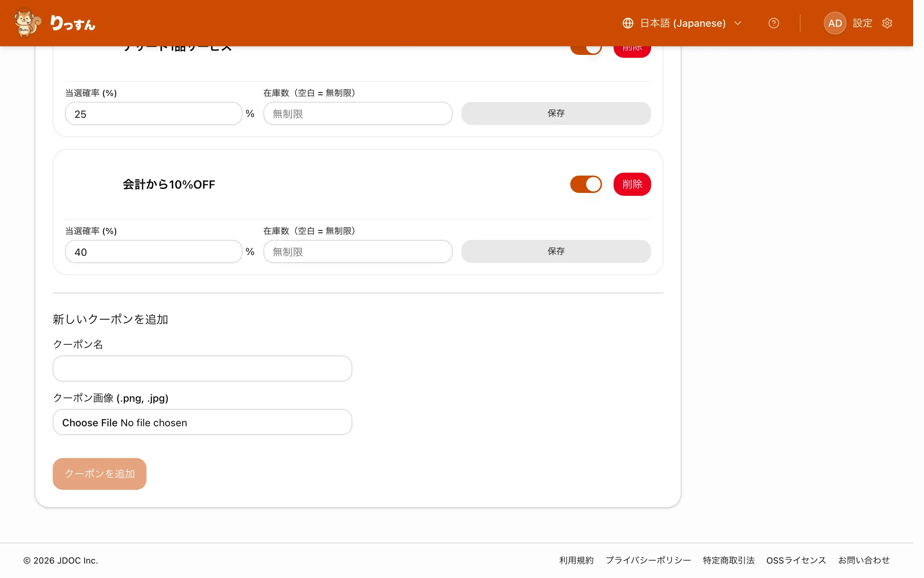Open 利用規約 footer link
The height and width of the screenshot is (578, 924).
coord(576,560)
